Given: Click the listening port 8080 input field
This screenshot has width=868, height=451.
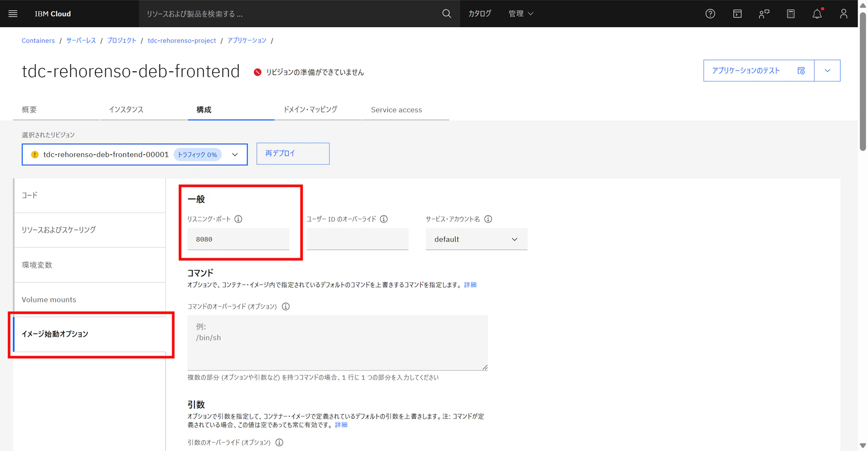Looking at the screenshot, I should point(238,239).
